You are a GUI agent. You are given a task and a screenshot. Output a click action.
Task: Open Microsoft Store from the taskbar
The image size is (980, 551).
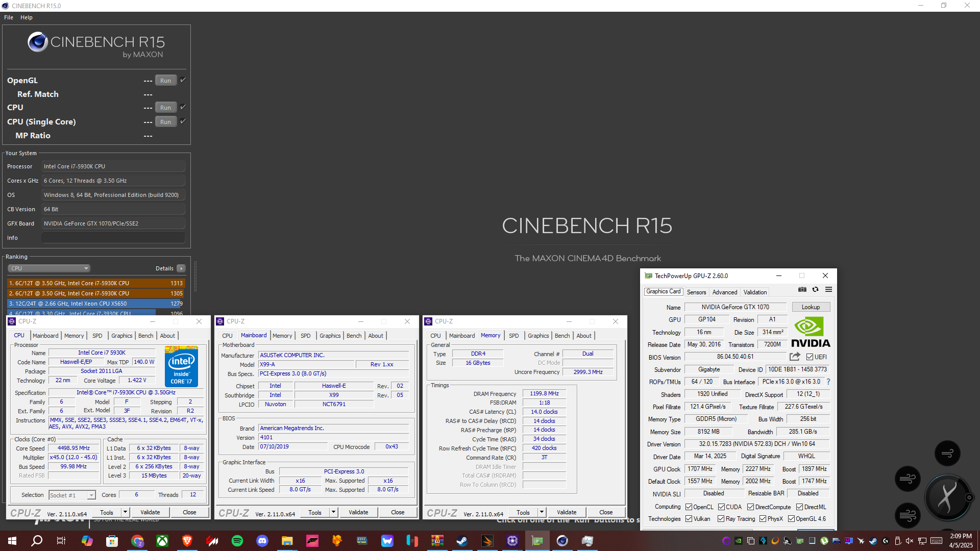click(x=112, y=541)
